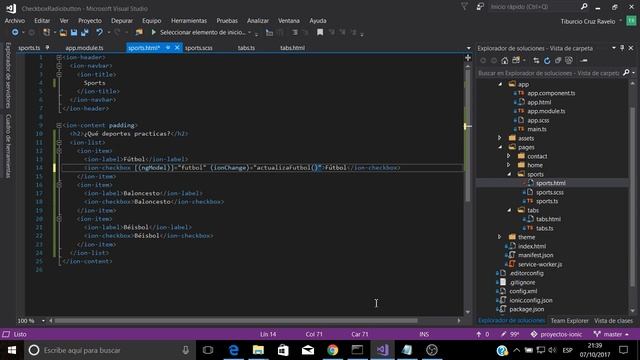640x360 pixels.
Task: Open Explorador de servidores side panel
Action: pyautogui.click(x=8, y=75)
